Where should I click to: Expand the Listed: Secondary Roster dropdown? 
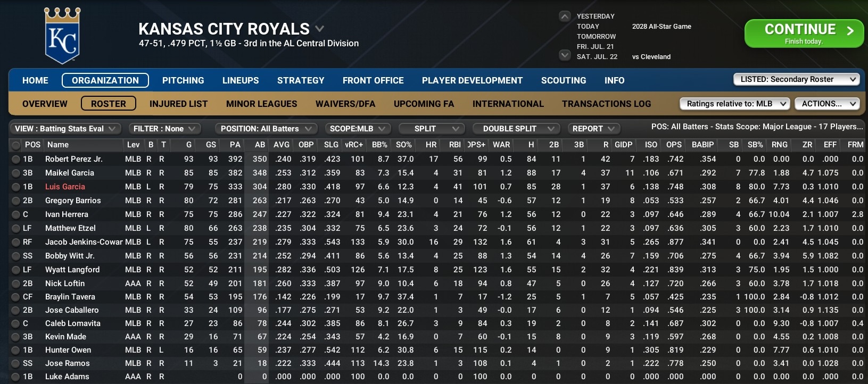point(797,79)
